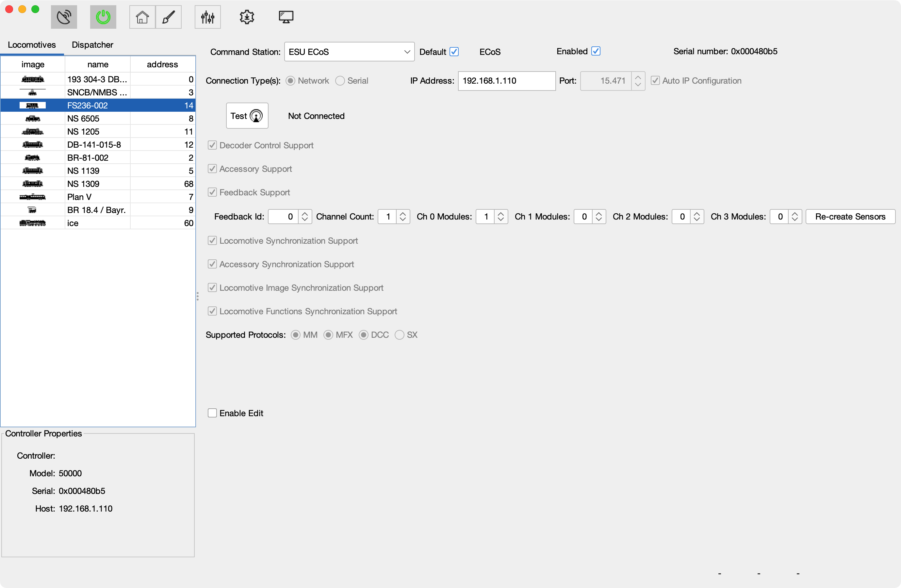Click Re-create Sensors button
Screen dimensions: 901x588
pos(850,217)
